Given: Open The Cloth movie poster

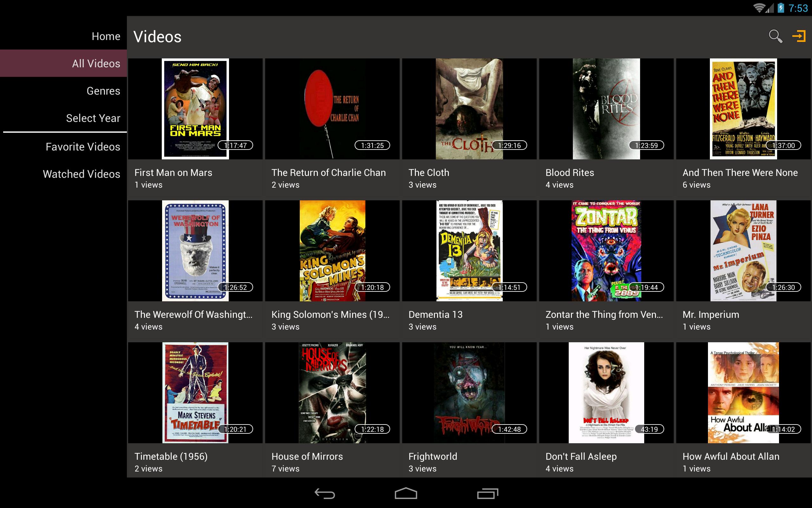Looking at the screenshot, I should tap(469, 109).
